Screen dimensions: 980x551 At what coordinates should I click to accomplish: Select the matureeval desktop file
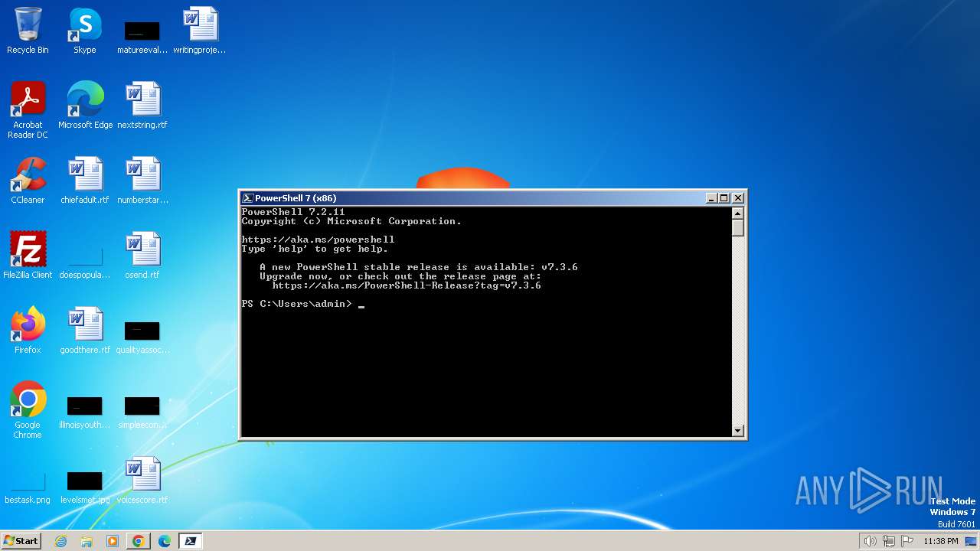click(142, 37)
